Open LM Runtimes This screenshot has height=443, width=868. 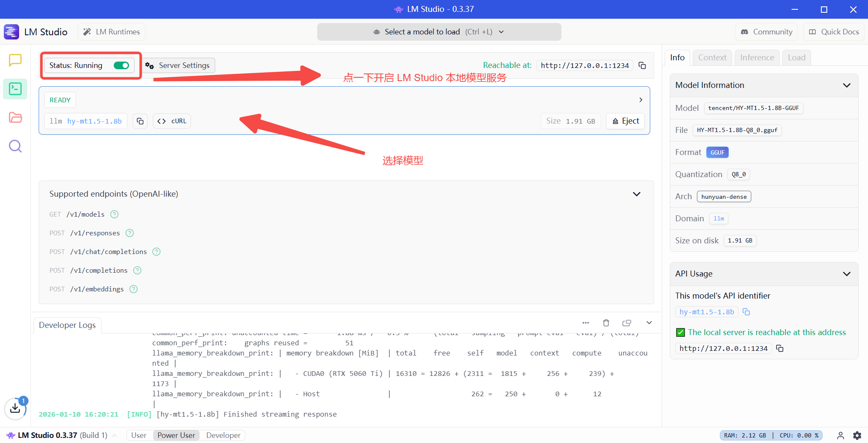pos(112,32)
